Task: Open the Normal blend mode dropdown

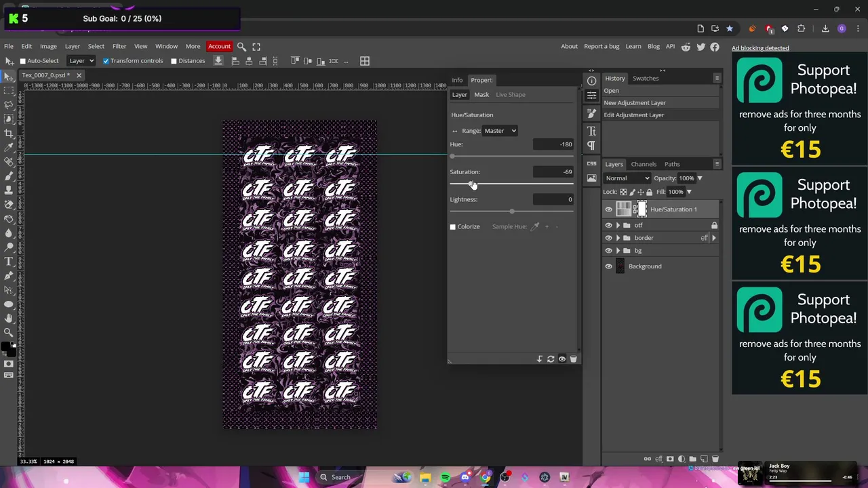Action: (627, 178)
